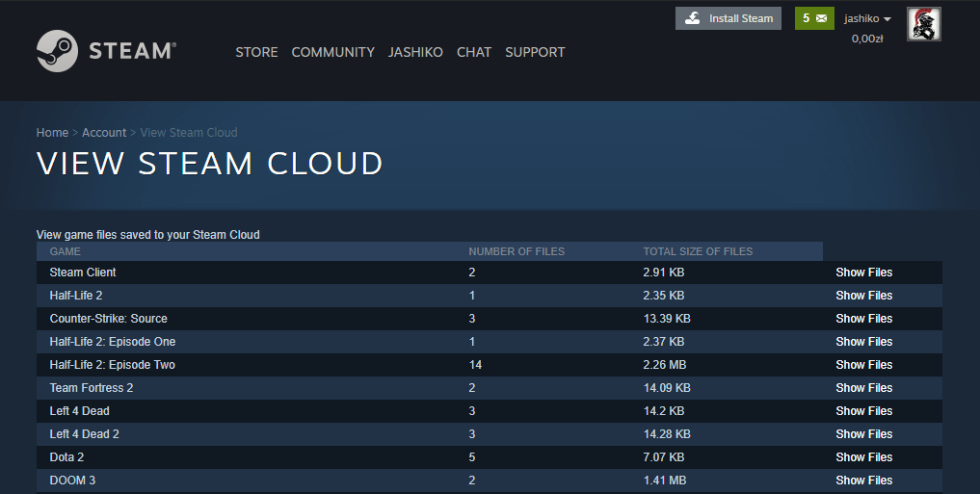The height and width of the screenshot is (494, 980).
Task: Click the 2.37 KB size value
Action: pos(663,342)
